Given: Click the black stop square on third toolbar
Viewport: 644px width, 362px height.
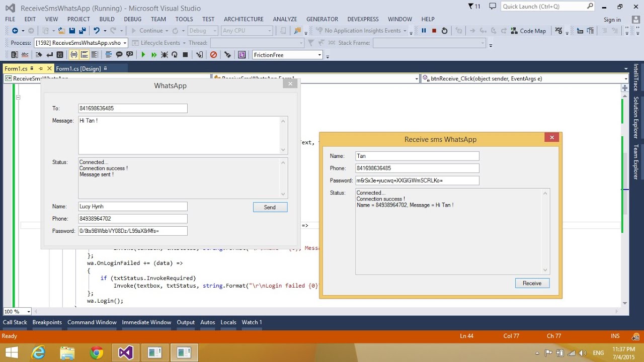Looking at the screenshot, I should tap(185, 55).
